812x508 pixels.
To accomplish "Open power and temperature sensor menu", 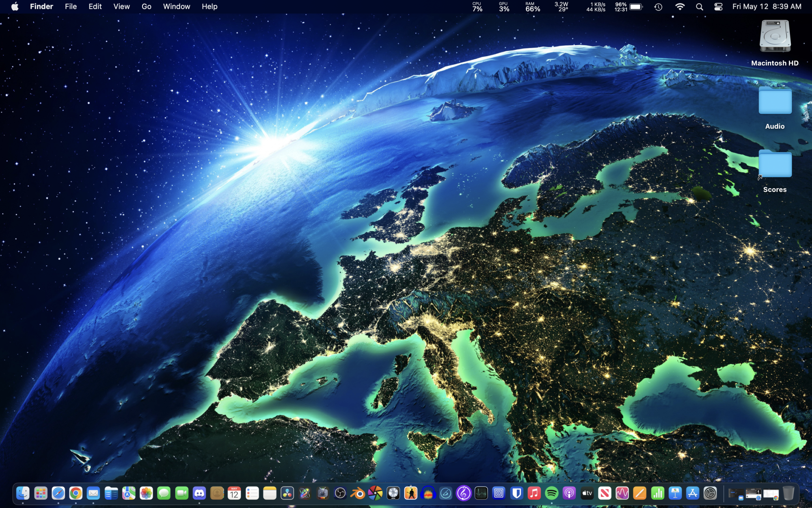I will click(562, 7).
